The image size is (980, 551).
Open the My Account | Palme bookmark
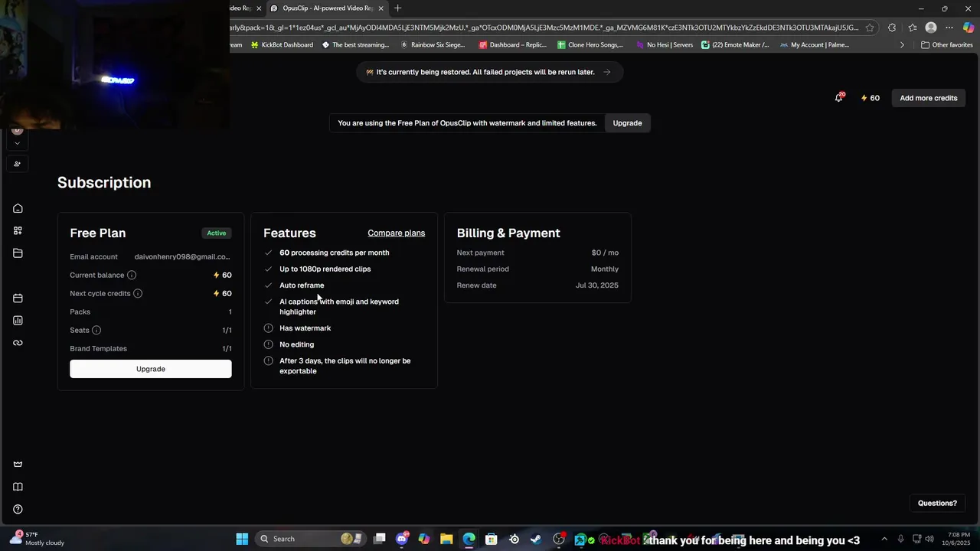pyautogui.click(x=815, y=44)
